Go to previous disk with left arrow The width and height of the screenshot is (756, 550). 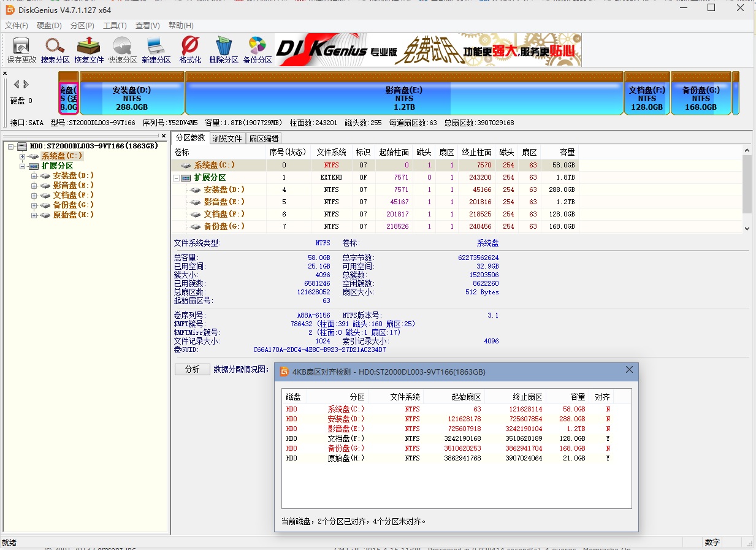click(17, 84)
